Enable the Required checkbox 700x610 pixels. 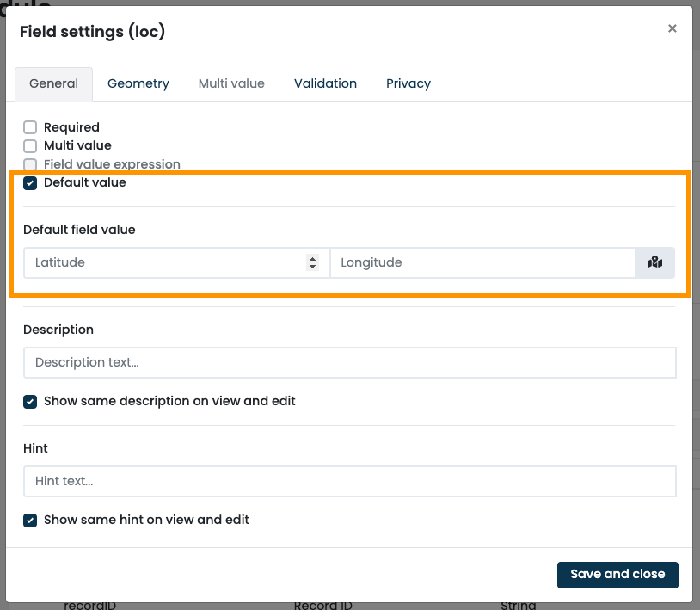30,126
